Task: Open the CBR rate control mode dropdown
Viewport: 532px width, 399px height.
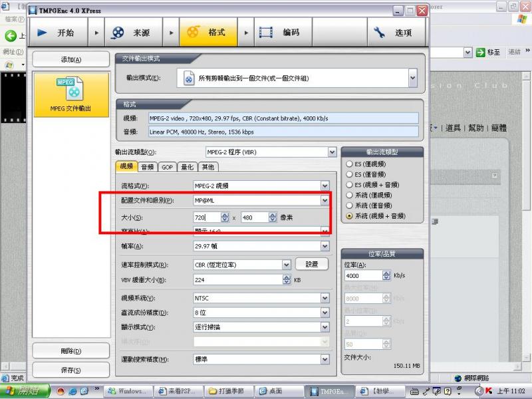Action: [x=287, y=265]
